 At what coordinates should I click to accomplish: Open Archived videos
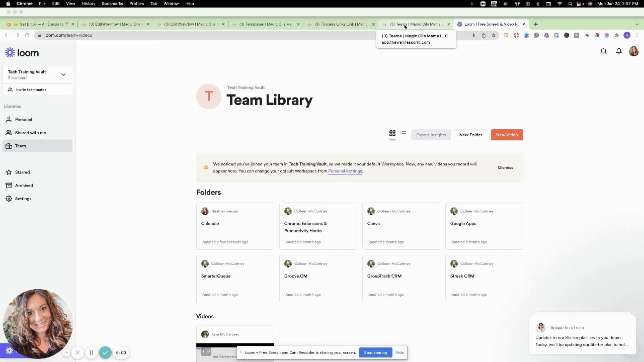tap(37, 186)
